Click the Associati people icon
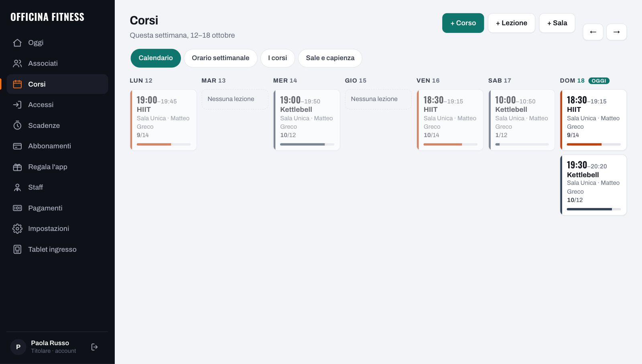This screenshot has width=642, height=364. 17,63
